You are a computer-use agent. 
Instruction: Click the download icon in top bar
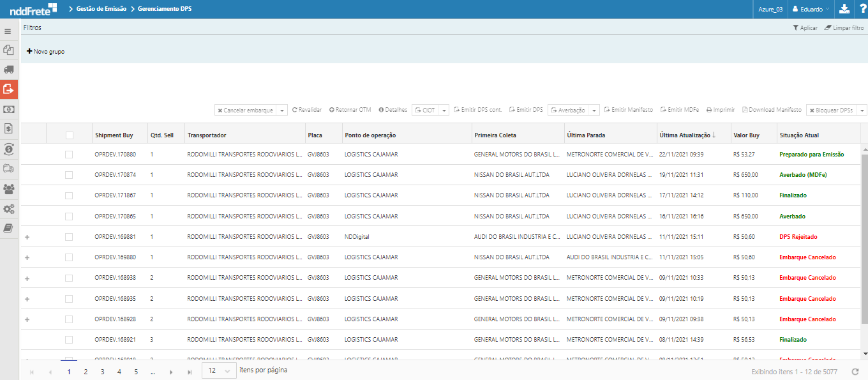(844, 9)
